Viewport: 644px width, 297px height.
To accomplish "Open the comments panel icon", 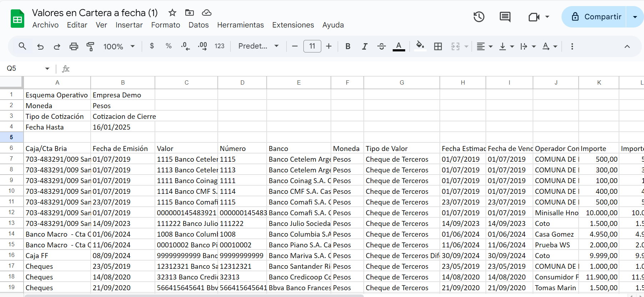I will pos(505,17).
